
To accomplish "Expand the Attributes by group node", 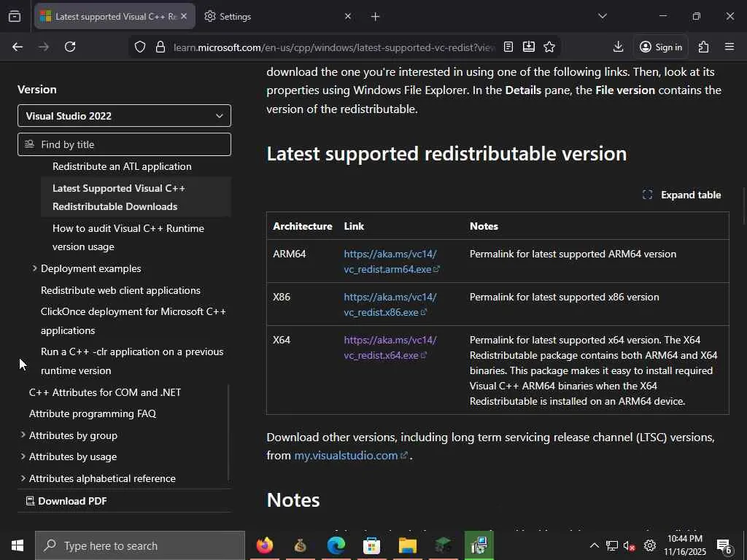I will tap(23, 435).
